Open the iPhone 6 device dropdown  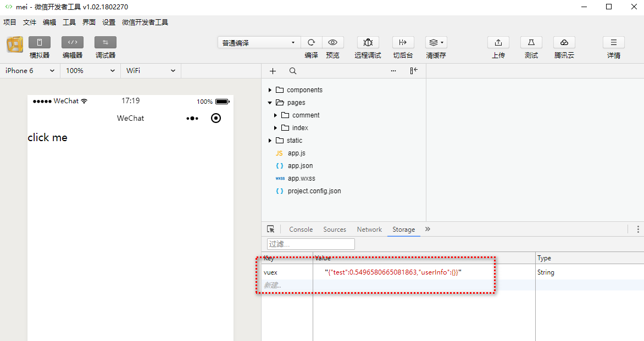[x=30, y=71]
